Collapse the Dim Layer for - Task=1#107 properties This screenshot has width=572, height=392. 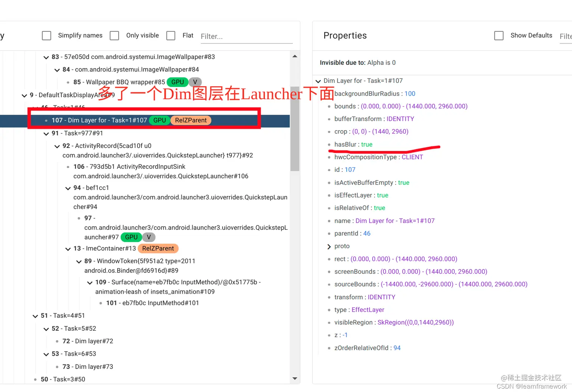318,81
